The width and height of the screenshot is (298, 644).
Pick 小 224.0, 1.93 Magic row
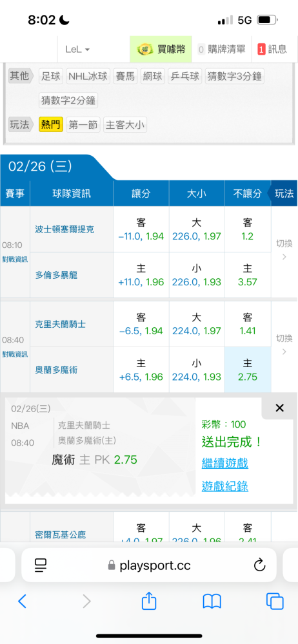click(x=196, y=370)
